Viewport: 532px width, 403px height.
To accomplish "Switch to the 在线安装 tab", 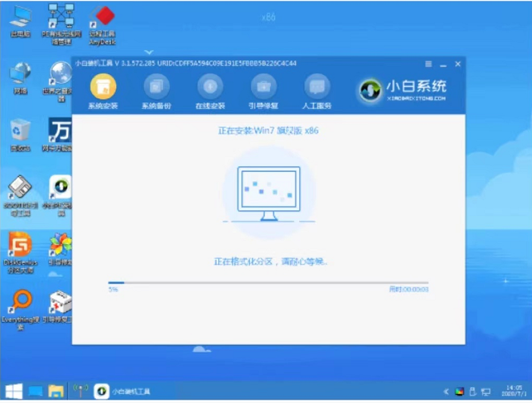I will 210,91.
